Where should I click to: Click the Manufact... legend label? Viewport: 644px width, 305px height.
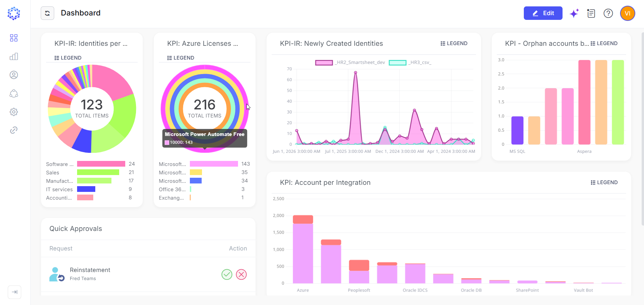point(60,181)
